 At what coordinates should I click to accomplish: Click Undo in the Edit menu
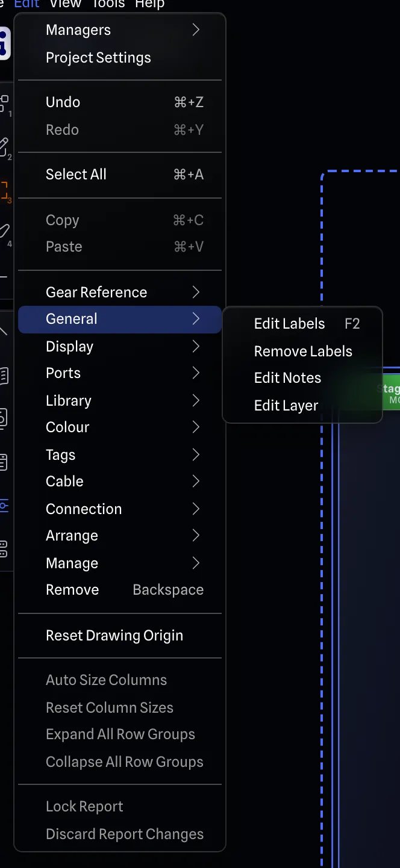coord(120,102)
